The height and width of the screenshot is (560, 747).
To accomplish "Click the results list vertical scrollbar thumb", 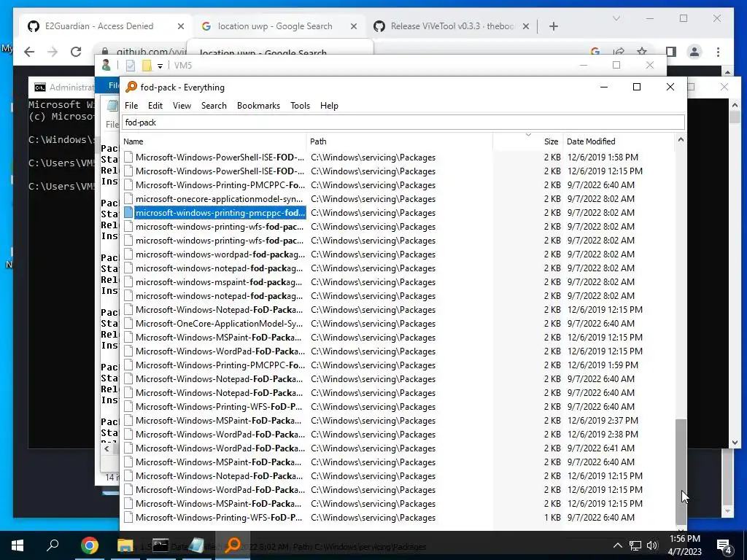I will [x=681, y=472].
